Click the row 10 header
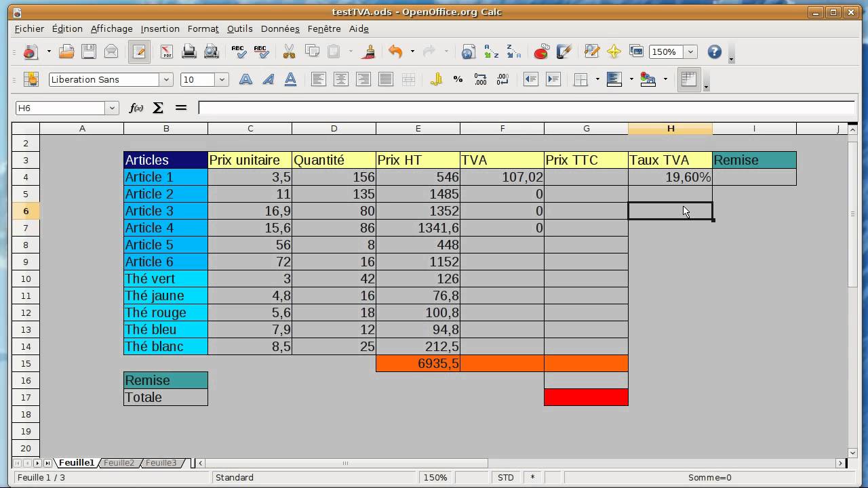The height and width of the screenshot is (488, 868). [x=26, y=279]
